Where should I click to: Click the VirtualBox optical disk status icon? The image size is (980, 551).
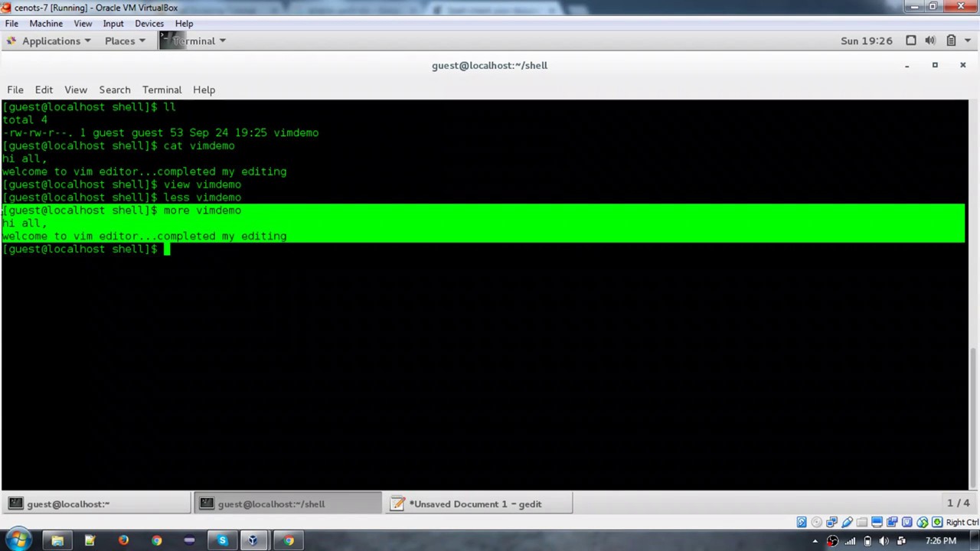(816, 522)
